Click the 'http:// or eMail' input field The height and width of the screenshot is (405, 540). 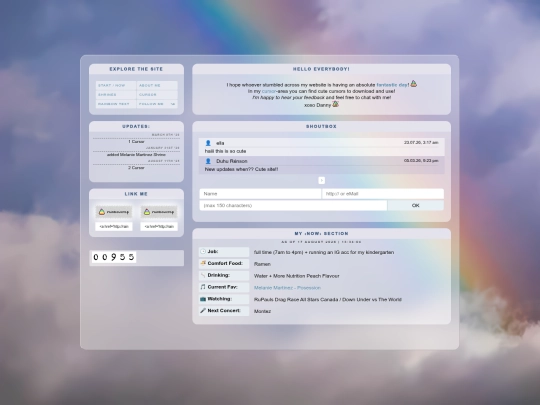(x=383, y=194)
